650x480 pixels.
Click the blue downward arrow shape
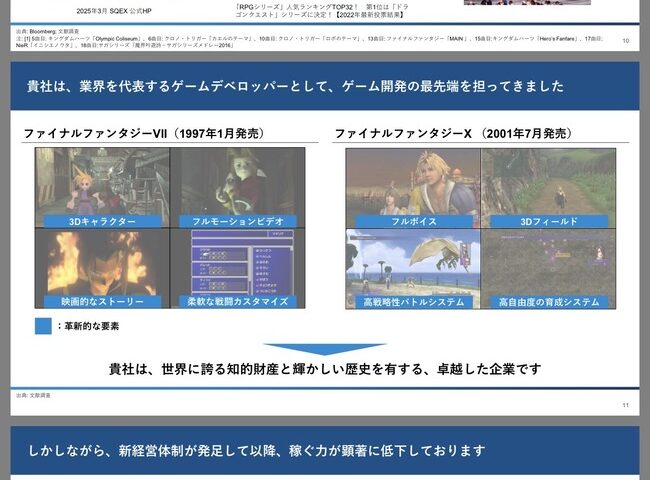coord(324,350)
